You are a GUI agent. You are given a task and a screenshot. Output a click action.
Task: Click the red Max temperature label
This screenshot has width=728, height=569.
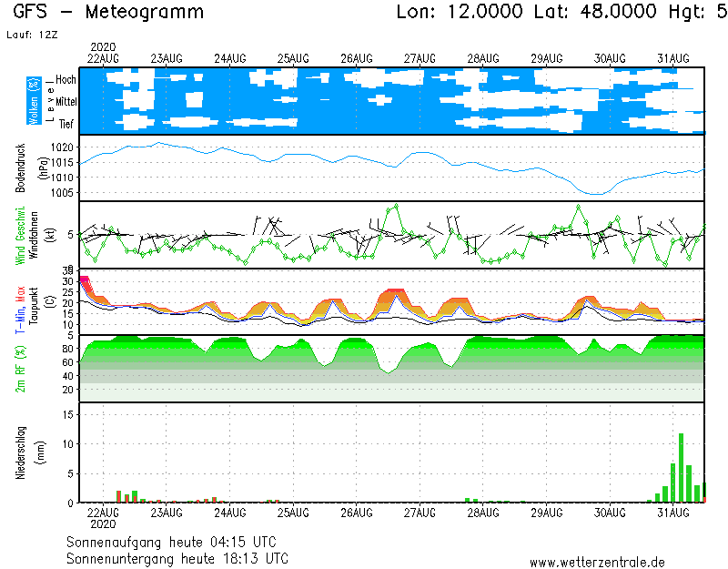[x=19, y=293]
